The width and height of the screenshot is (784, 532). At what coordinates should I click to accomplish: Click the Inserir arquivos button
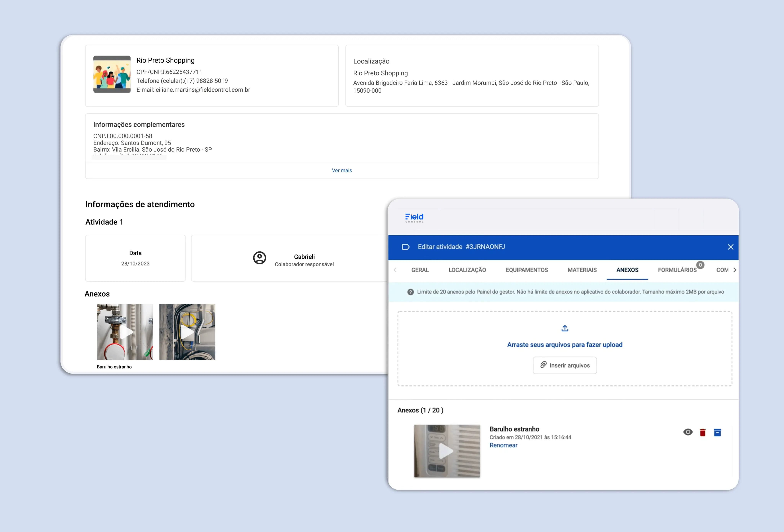[x=565, y=365]
